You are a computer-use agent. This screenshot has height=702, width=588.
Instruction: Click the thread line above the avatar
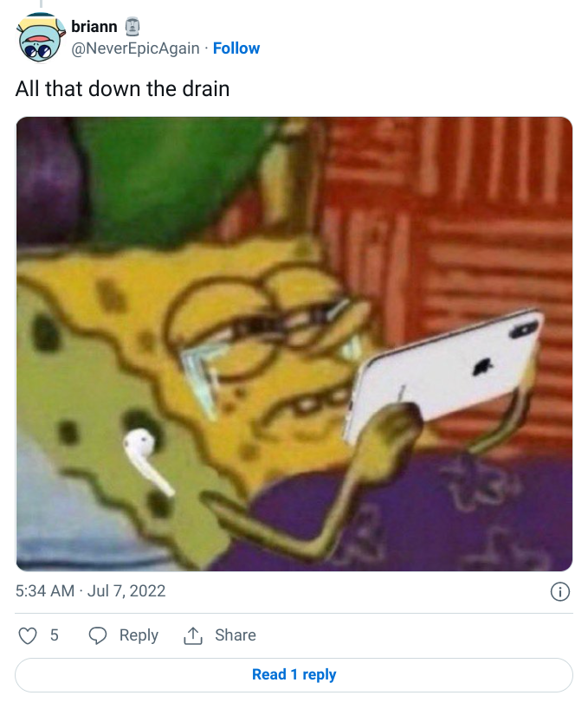pos(41,3)
